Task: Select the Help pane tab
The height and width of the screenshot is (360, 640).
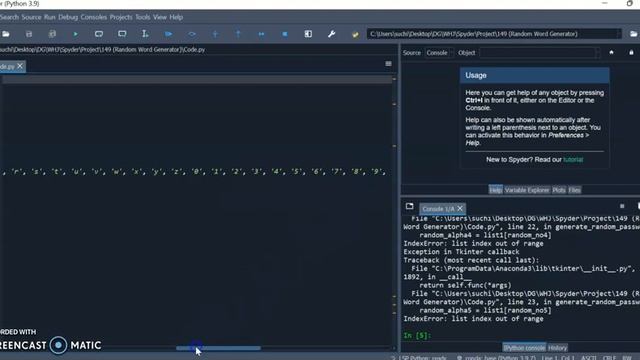Action: pos(496,190)
